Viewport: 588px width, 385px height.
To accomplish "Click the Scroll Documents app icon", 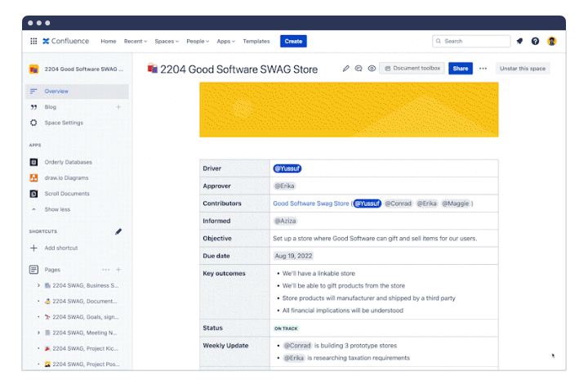I will [x=33, y=194].
